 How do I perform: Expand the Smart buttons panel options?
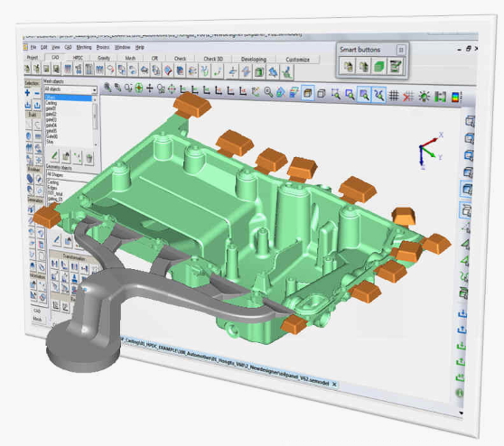(x=400, y=51)
